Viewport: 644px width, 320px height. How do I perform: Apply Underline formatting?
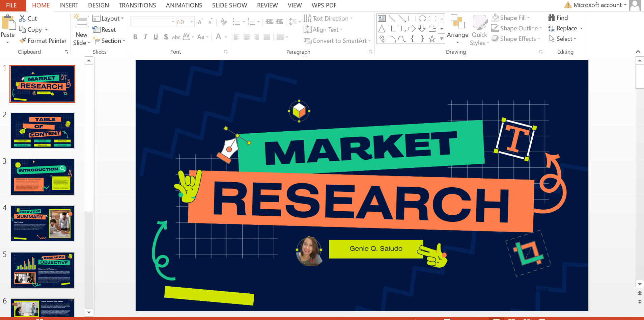[156, 37]
